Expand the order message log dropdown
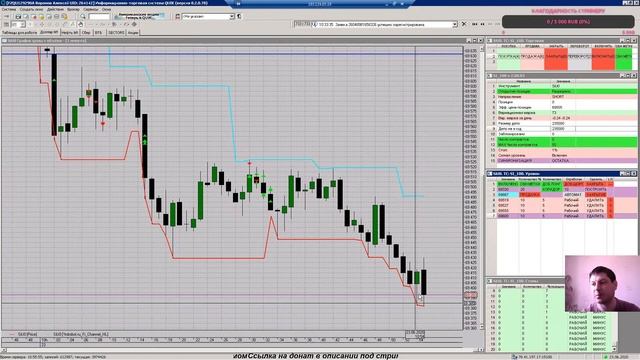The width and height of the screenshot is (640, 360). [x=455, y=24]
